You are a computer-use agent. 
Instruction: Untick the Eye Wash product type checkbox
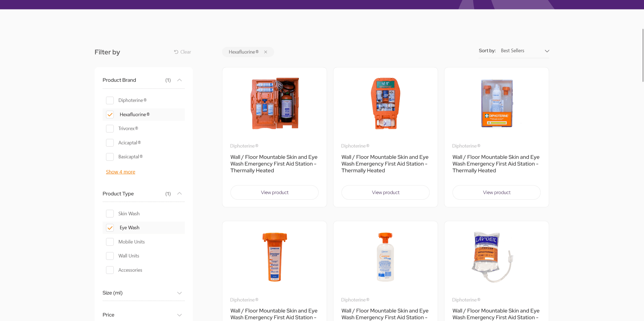point(110,228)
